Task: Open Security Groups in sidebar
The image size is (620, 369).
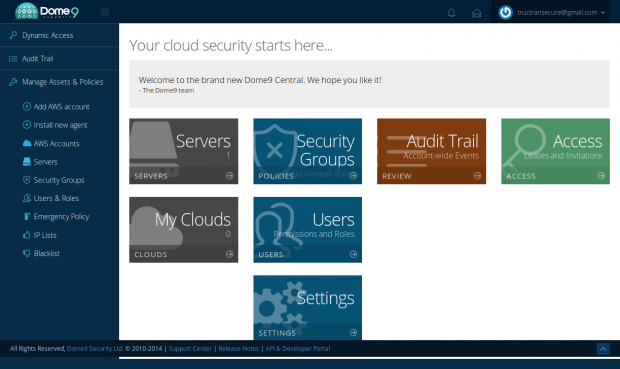Action: tap(59, 180)
